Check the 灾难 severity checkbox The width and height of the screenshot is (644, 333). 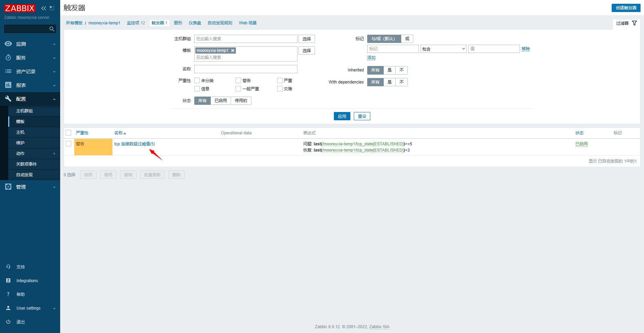[x=280, y=89]
